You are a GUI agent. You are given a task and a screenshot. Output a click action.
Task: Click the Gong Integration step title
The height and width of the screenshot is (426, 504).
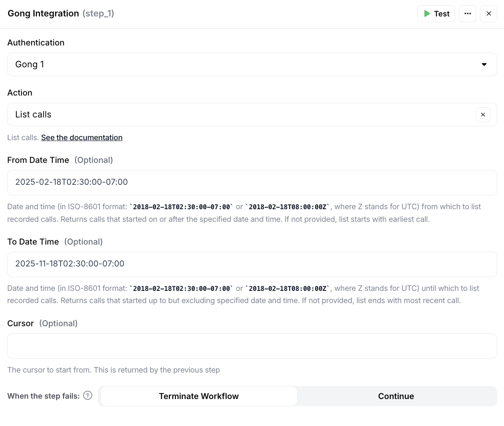tap(43, 13)
